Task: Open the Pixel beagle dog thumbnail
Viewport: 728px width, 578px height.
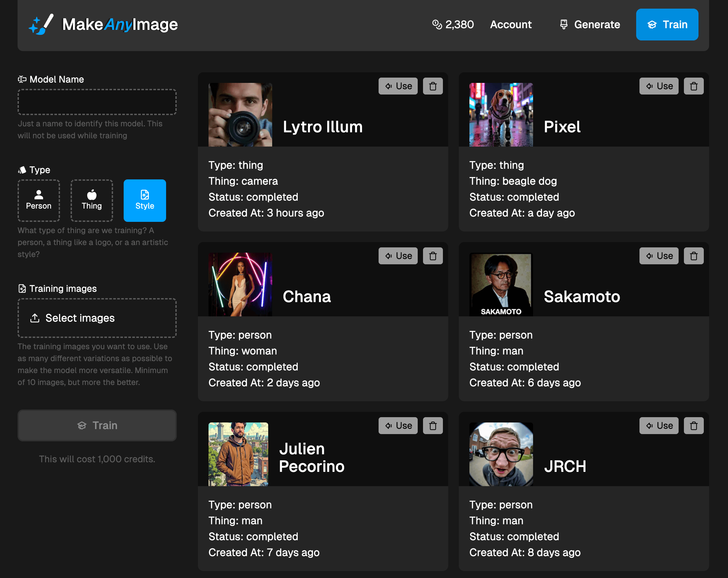Action: (x=501, y=115)
